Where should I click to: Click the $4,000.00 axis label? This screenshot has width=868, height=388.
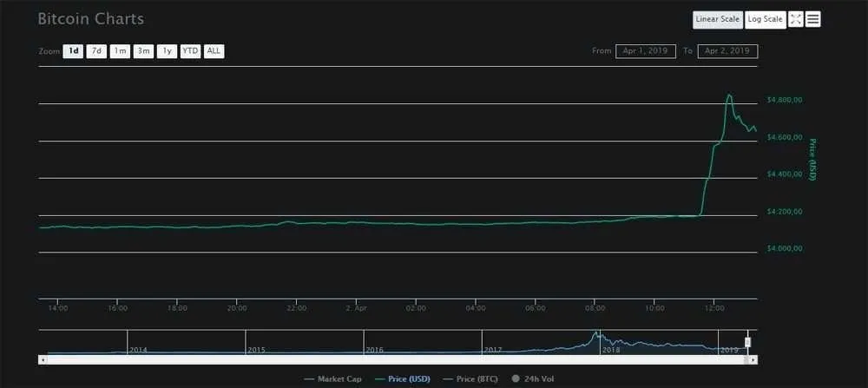[785, 248]
